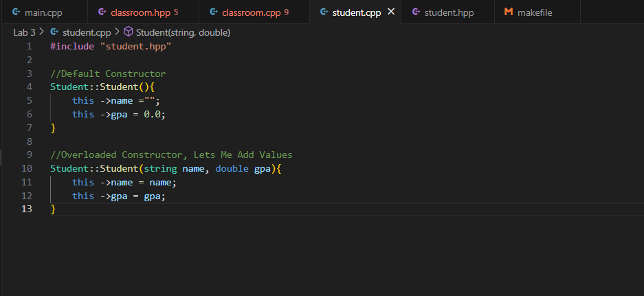The image size is (644, 296).
Task: Click the Student::Student() line
Action: (102, 87)
